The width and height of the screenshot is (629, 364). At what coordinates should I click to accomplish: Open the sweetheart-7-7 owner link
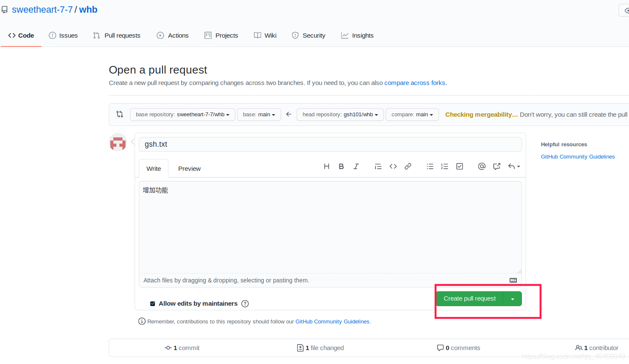click(42, 10)
